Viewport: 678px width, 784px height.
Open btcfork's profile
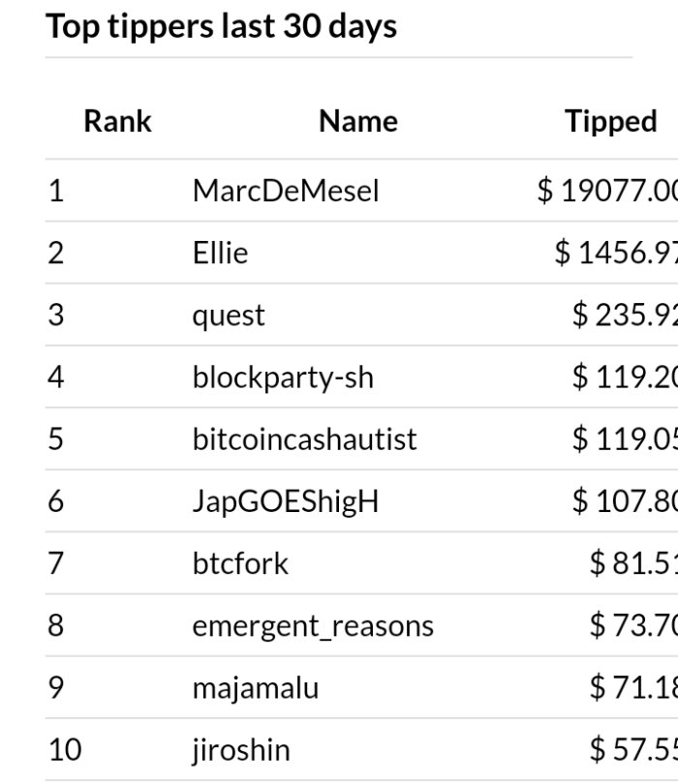[x=240, y=563]
